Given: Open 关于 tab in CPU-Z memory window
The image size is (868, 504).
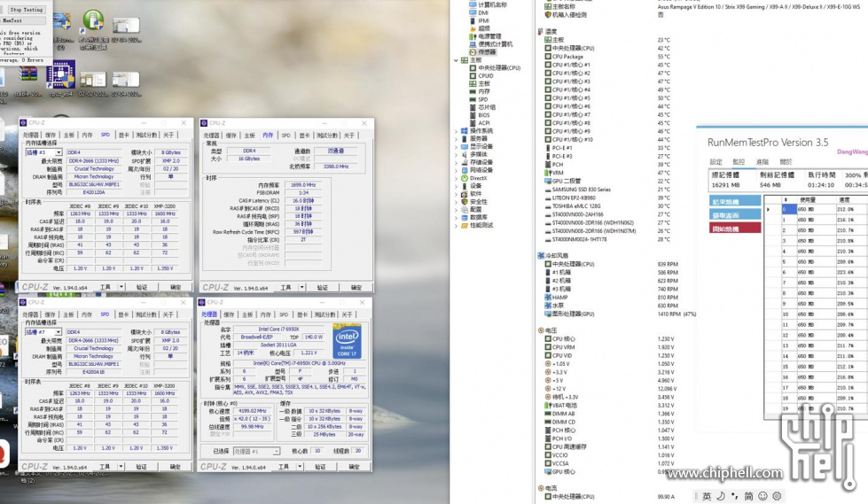Looking at the screenshot, I should tap(348, 135).
